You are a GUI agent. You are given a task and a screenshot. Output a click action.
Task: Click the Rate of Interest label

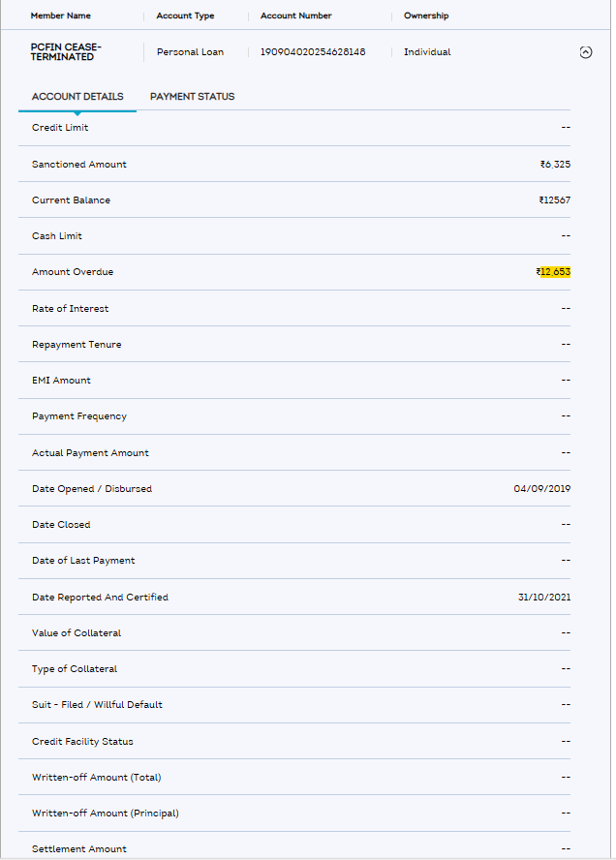point(70,309)
